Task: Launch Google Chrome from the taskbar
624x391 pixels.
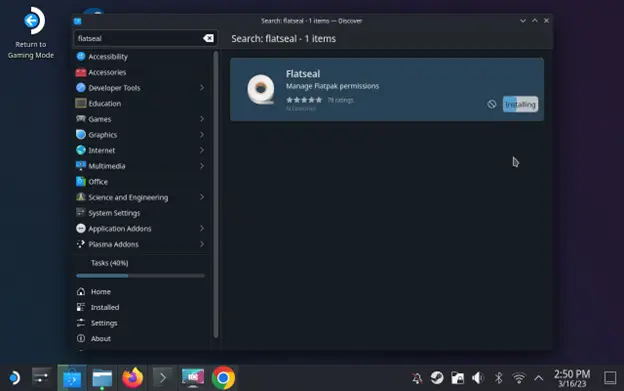Action: (223, 377)
